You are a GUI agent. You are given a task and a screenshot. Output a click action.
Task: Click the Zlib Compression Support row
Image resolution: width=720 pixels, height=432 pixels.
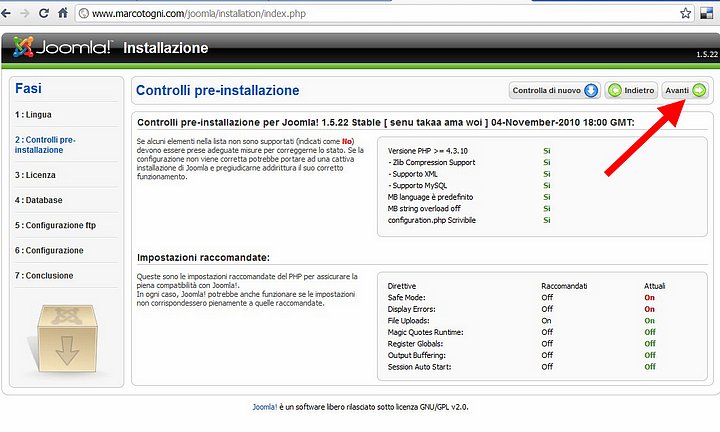click(x=469, y=163)
